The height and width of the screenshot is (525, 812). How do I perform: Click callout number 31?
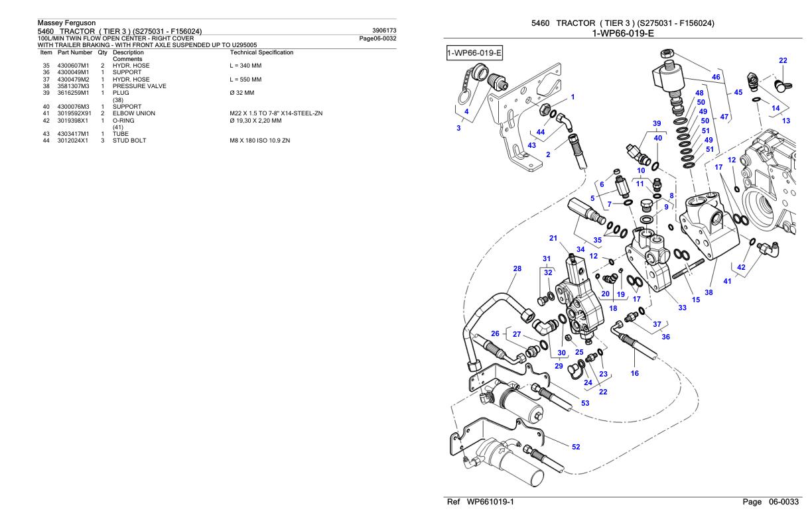[547, 259]
